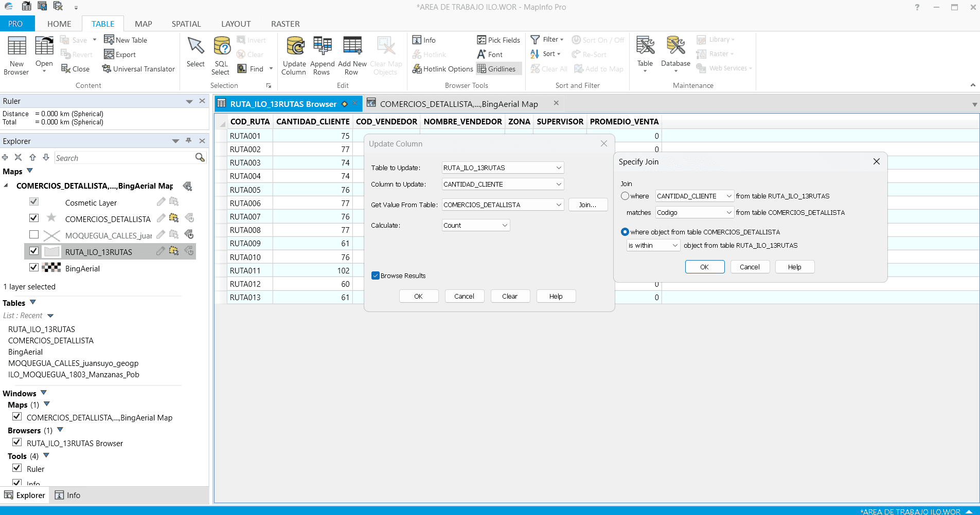Uncheck Browse Results checkbox
Image resolution: width=980 pixels, height=515 pixels.
tap(375, 275)
